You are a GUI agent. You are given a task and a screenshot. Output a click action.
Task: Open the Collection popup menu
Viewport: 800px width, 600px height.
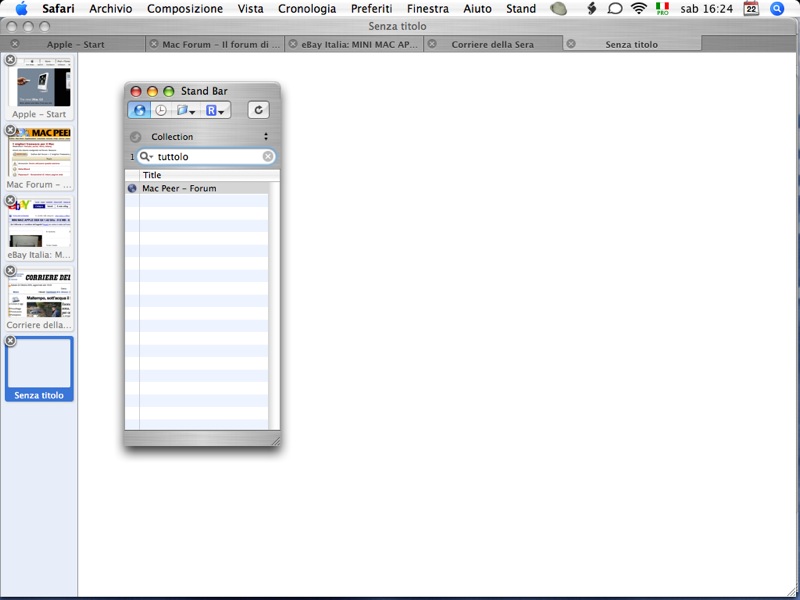(209, 137)
